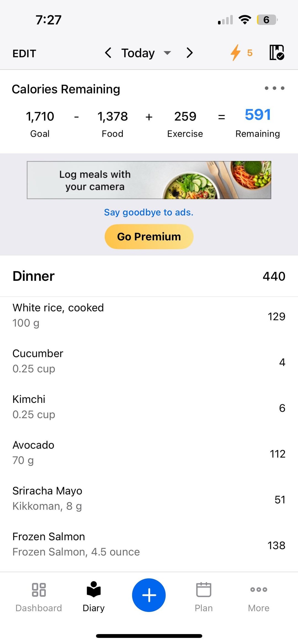Tap the Dinner meal header
This screenshot has width=298, height=644.
[x=34, y=276]
